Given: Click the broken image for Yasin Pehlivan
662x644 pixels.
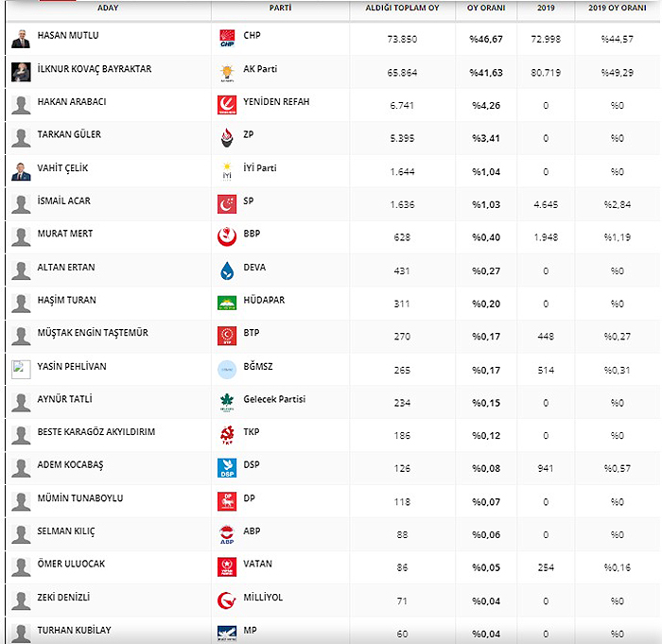Looking at the screenshot, I should pyautogui.click(x=21, y=370).
